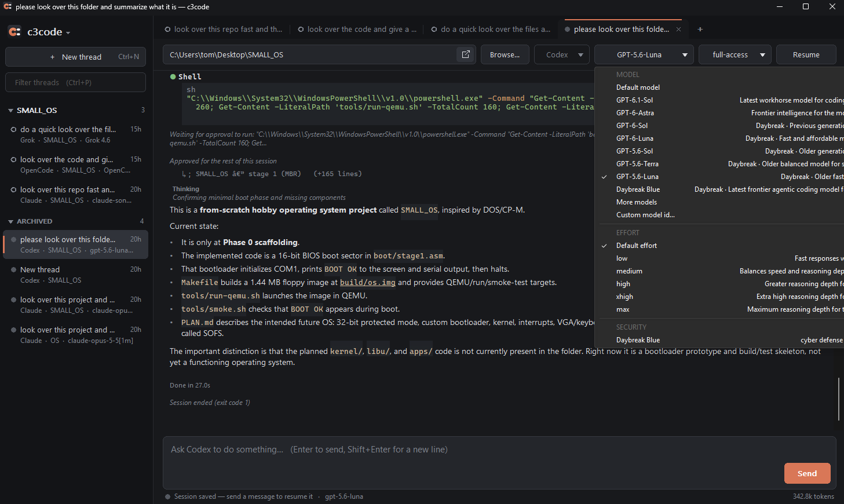Choose GPT-6-Astra model

point(720,113)
